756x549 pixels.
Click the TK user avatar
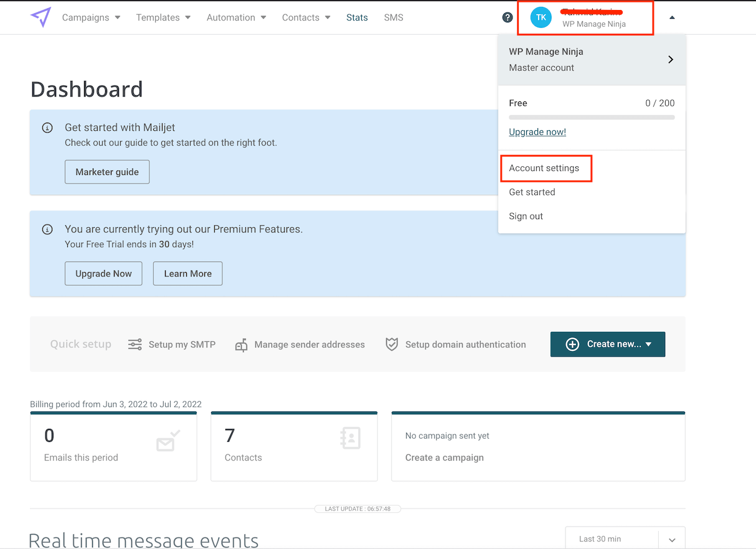tap(541, 17)
